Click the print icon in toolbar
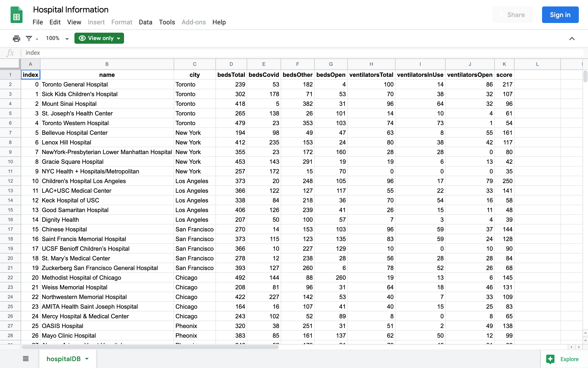Viewport: 588px width, 368px height. (x=17, y=38)
